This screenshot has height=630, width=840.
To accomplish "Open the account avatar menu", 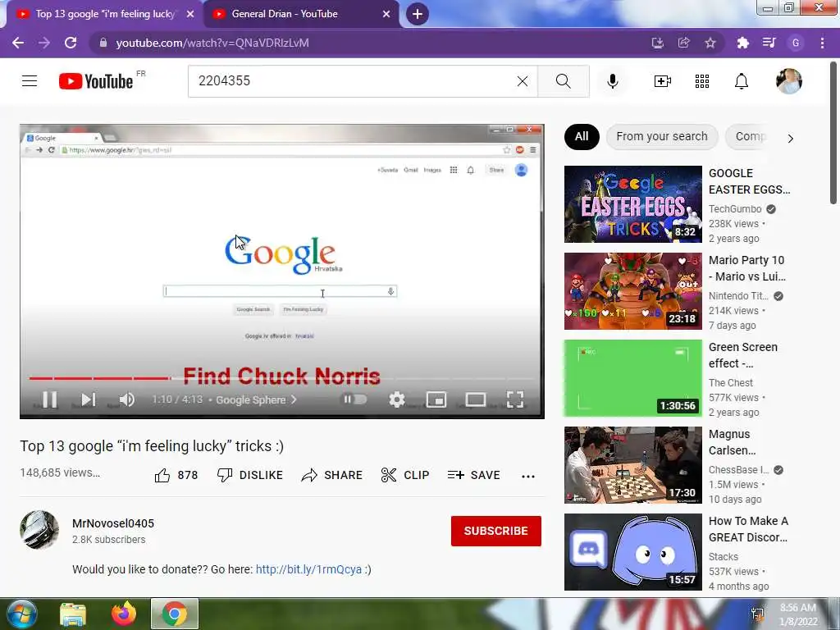I will point(789,81).
